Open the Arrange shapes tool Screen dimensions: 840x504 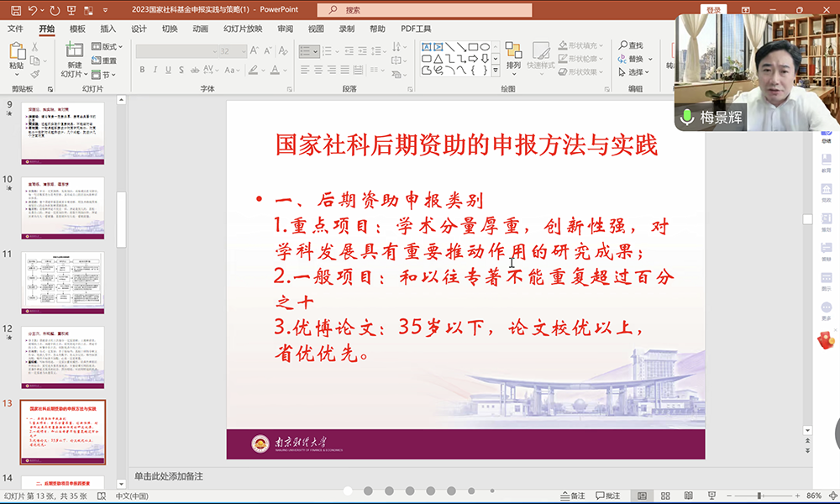click(514, 55)
